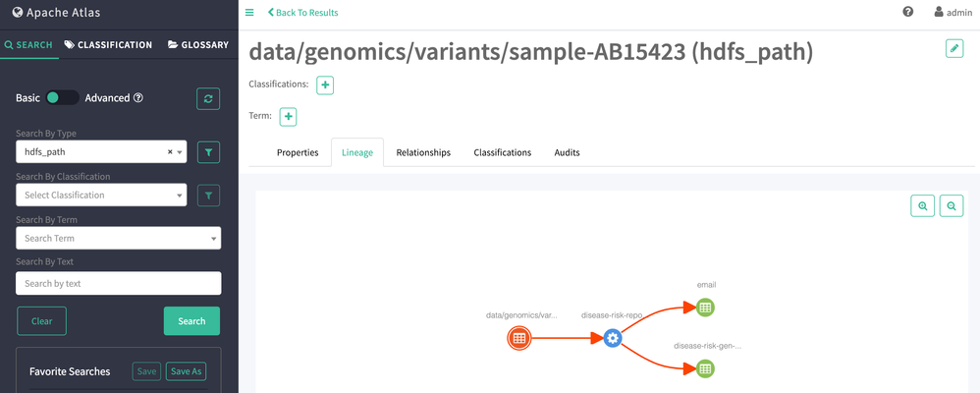Add a classification with the plus icon
The width and height of the screenshot is (980, 393).
pos(325,85)
